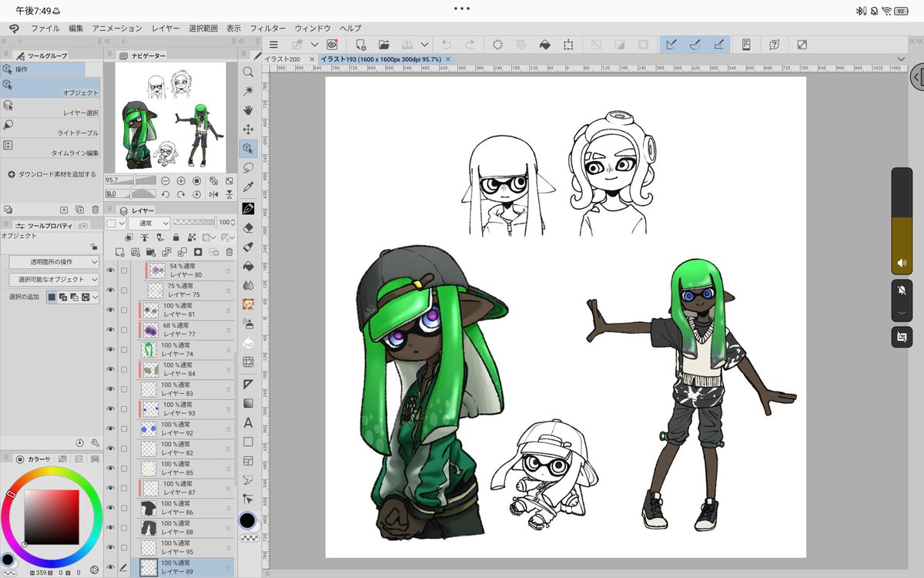Select the Figure rectangle tool
The height and width of the screenshot is (578, 924).
[x=248, y=442]
